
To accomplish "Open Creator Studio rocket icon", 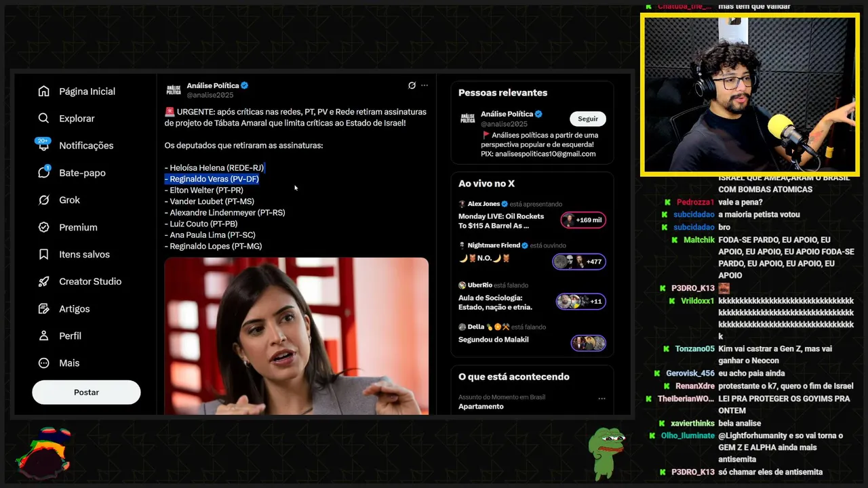I will coord(44,281).
